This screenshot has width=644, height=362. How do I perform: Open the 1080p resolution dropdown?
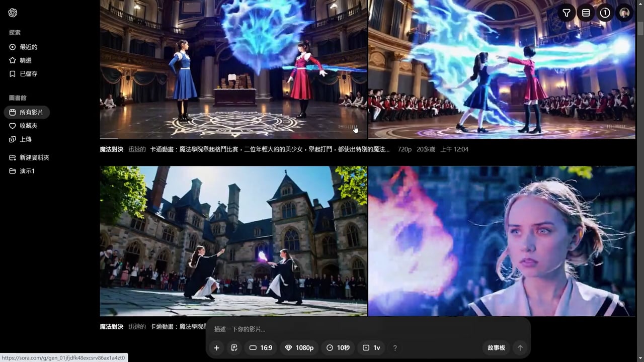click(x=299, y=348)
